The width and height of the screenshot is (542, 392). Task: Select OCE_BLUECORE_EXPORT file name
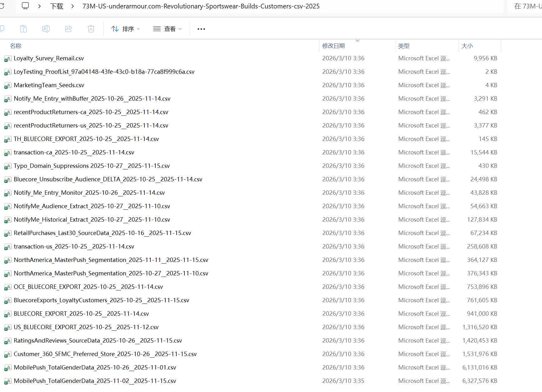click(88, 287)
